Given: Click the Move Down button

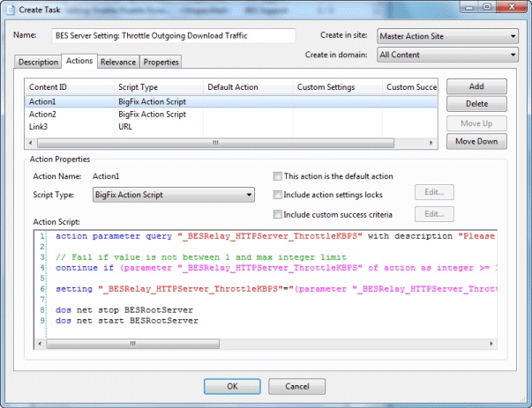Looking at the screenshot, I should tap(476, 141).
